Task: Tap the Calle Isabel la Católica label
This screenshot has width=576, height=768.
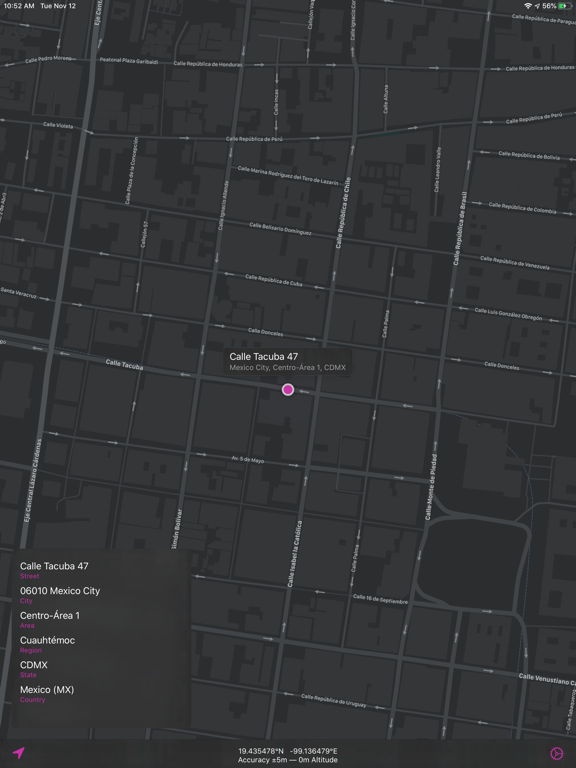Action: pos(294,553)
